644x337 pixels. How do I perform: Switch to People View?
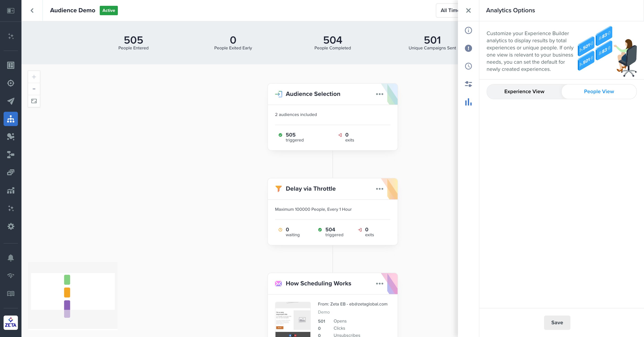click(599, 91)
